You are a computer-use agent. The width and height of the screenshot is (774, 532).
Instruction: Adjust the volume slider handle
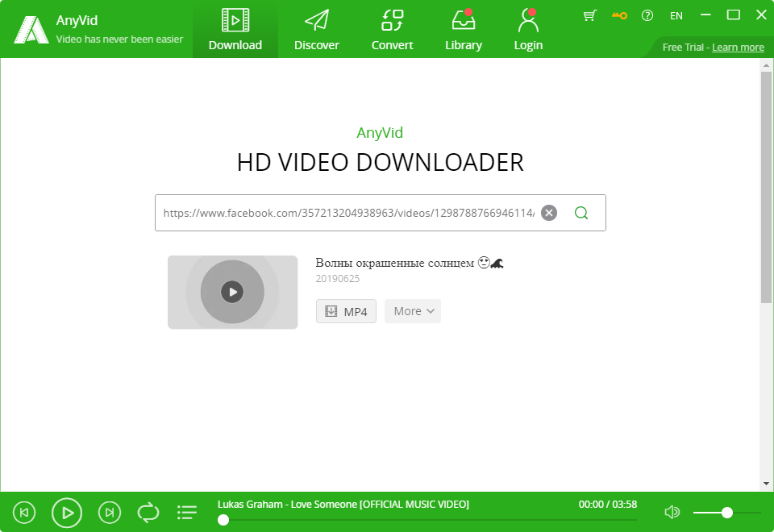pyautogui.click(x=726, y=513)
